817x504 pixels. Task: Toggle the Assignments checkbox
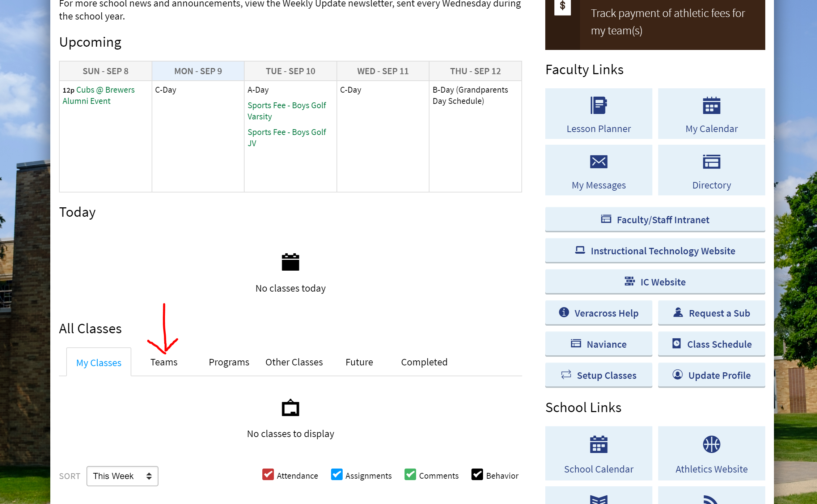coord(336,475)
